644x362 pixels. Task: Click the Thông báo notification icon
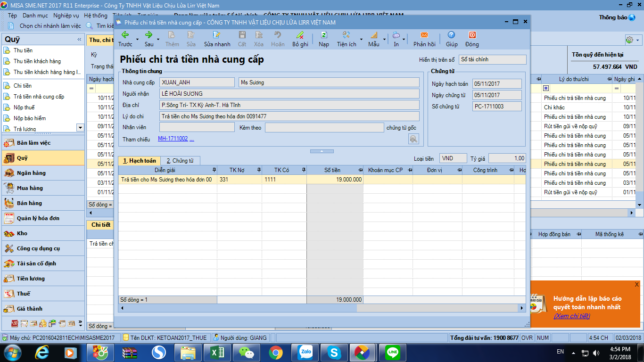632,17
